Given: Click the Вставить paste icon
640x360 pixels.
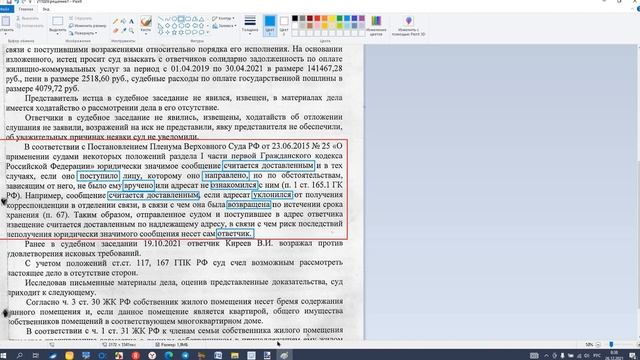Looking at the screenshot, I should pyautogui.click(x=6, y=22).
